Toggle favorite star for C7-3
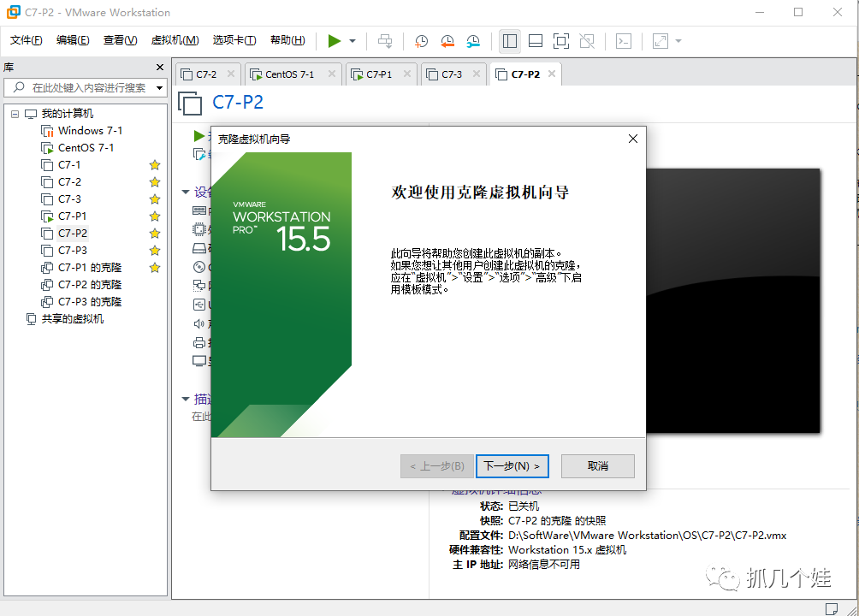Viewport: 859px width, 616px height. coord(155,199)
